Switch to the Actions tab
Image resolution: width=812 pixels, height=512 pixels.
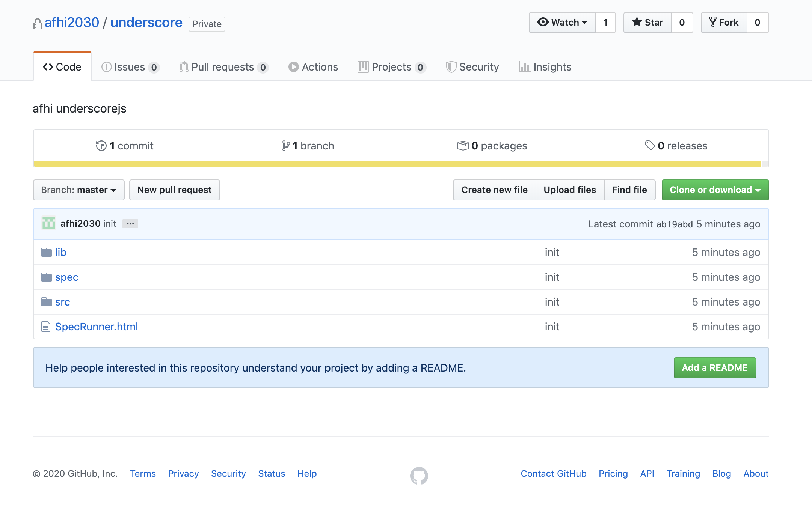tap(313, 67)
